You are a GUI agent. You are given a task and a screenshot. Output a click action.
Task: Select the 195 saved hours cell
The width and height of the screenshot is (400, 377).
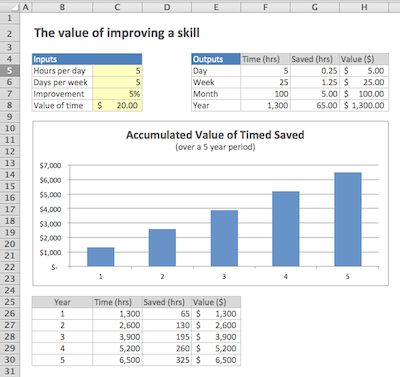tap(167, 337)
